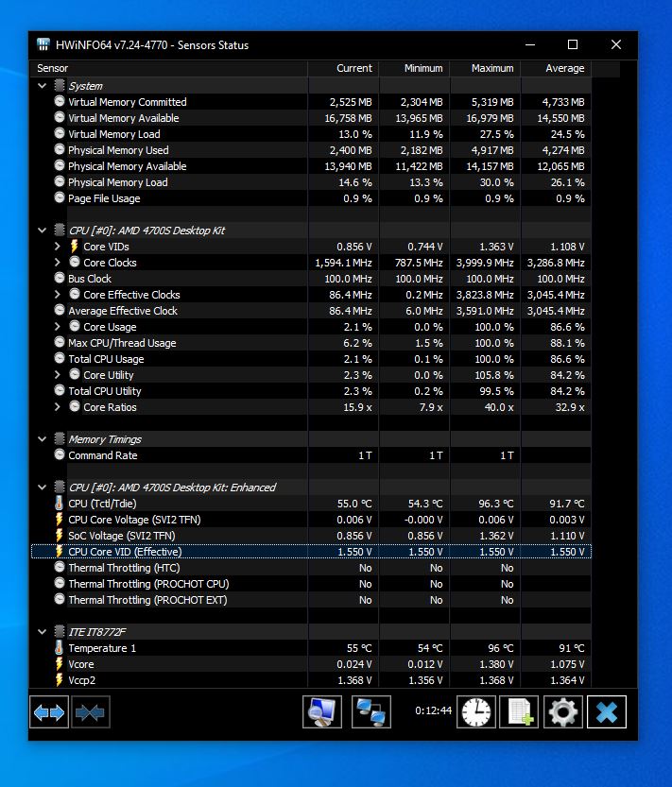
Task: Click the networked computers icon
Action: (371, 711)
